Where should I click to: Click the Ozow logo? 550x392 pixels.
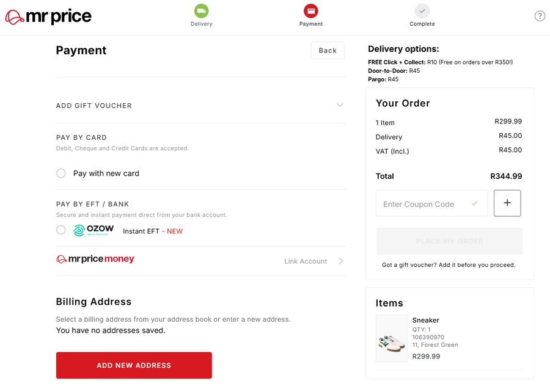(x=94, y=230)
